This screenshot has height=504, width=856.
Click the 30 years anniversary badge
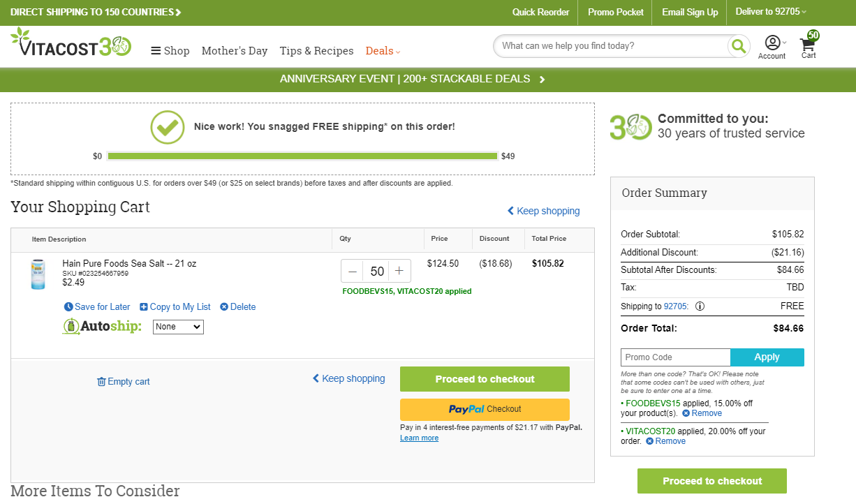(x=630, y=127)
